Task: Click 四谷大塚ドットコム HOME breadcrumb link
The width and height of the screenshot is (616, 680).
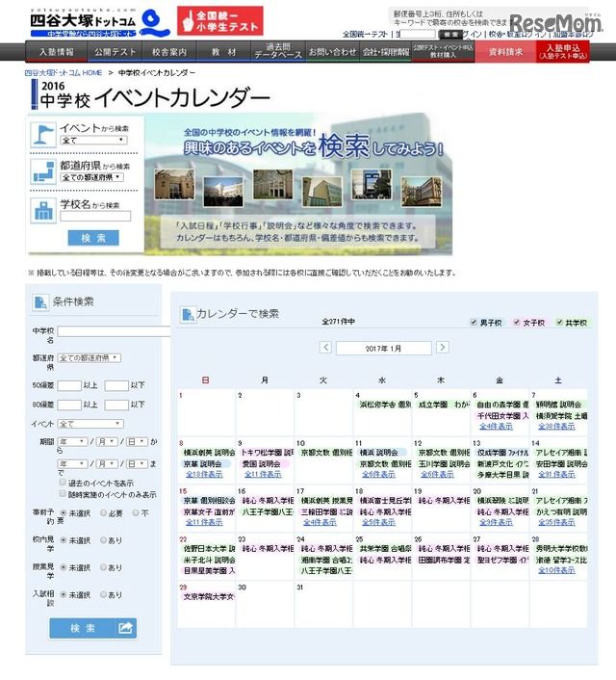Action: (x=64, y=73)
